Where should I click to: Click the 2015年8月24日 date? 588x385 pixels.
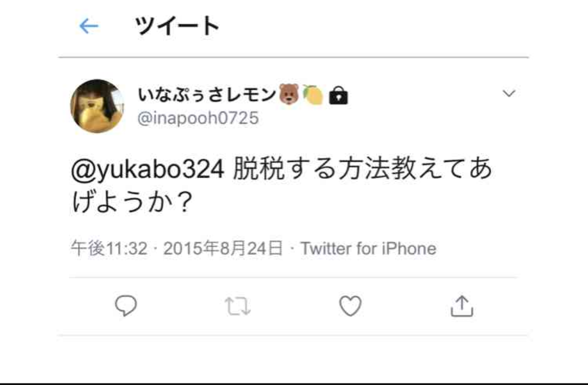223,248
